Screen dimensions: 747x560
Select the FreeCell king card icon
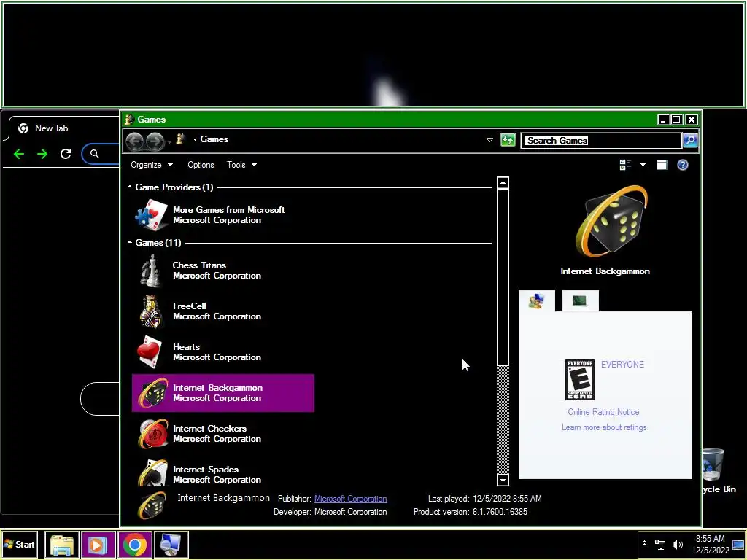[x=151, y=311]
